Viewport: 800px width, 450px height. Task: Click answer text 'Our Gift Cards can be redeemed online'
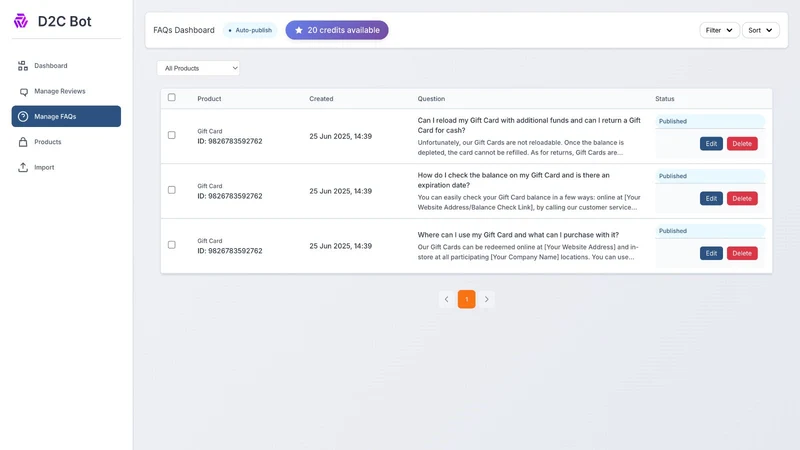click(528, 252)
